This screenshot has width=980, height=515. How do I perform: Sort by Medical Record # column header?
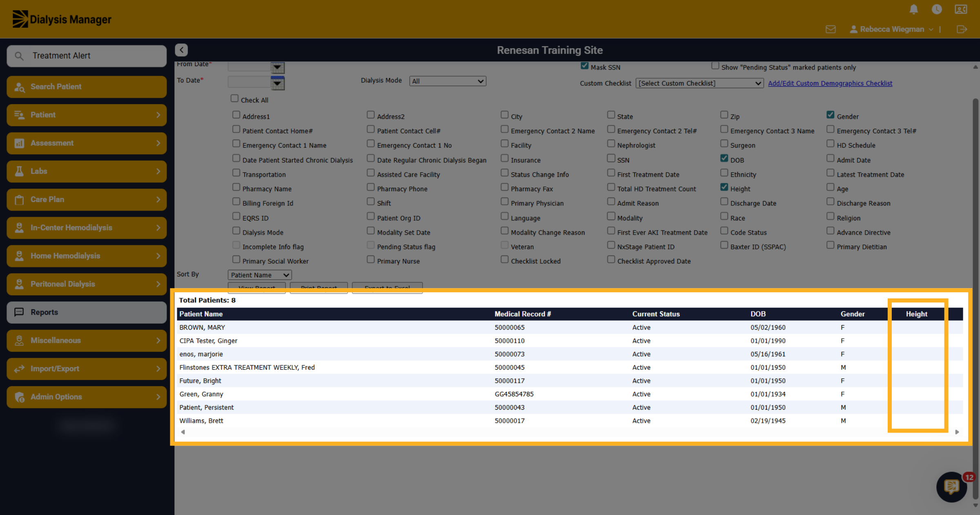pos(523,314)
